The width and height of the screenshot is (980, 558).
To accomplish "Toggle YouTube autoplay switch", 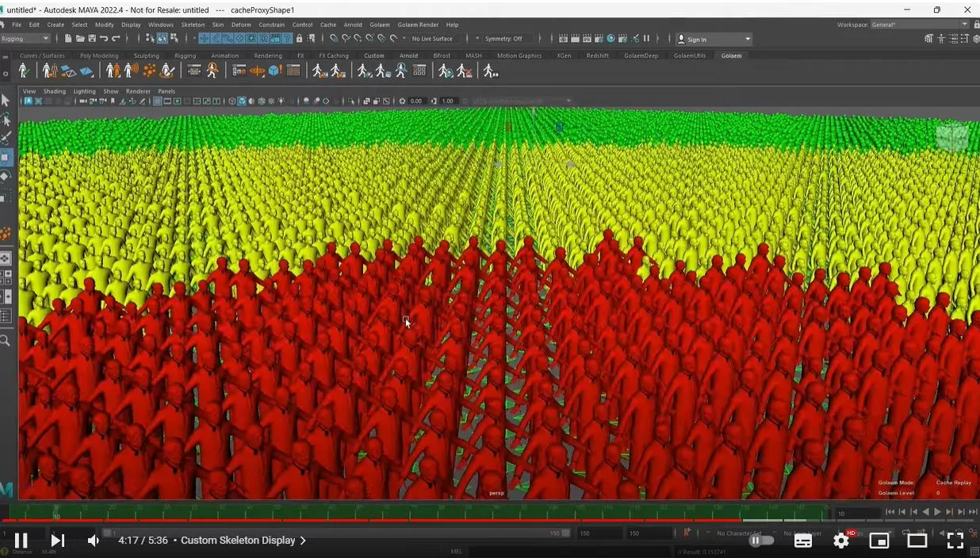I will (x=761, y=541).
